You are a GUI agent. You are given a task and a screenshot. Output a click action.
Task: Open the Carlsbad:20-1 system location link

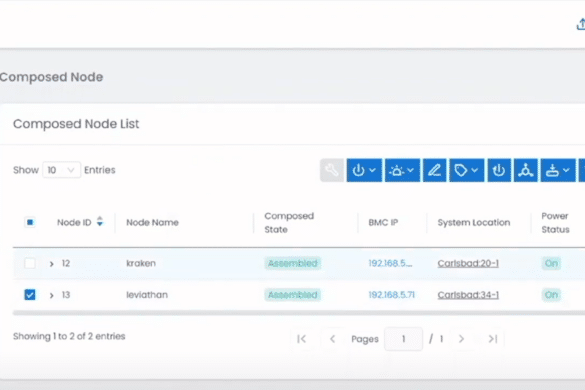(468, 263)
